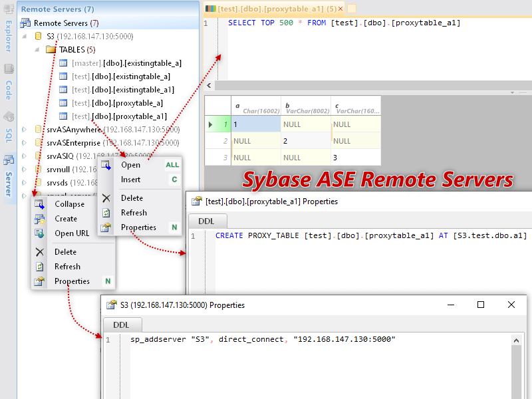The height and width of the screenshot is (399, 532).
Task: Select DDL tab in proxytable_a1 Properties window
Action: (x=206, y=221)
